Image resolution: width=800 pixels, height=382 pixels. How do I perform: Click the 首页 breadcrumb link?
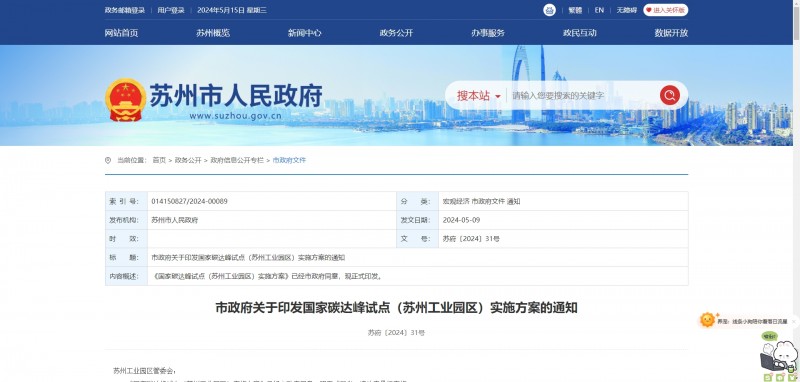159,160
